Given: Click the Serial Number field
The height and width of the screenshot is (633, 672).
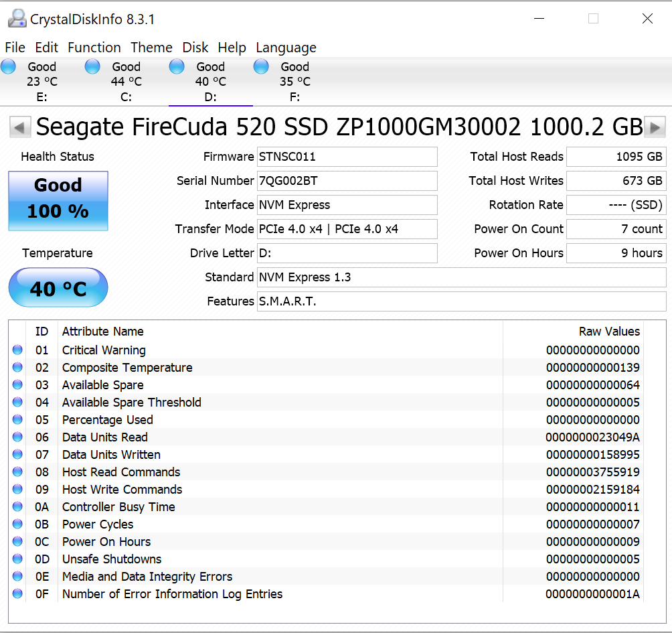Looking at the screenshot, I should (x=347, y=181).
